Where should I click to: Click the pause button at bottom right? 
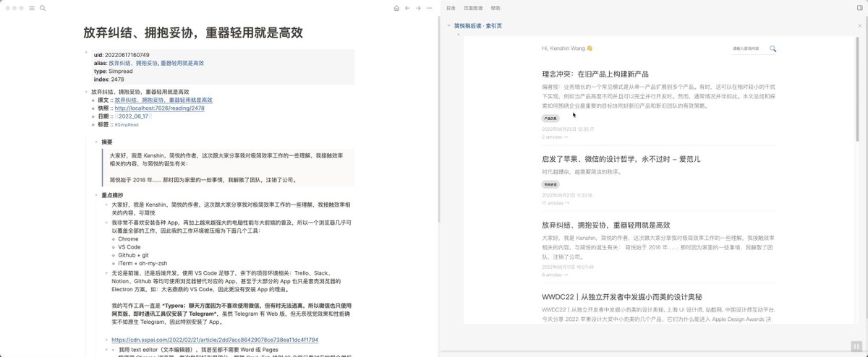[x=856, y=346]
